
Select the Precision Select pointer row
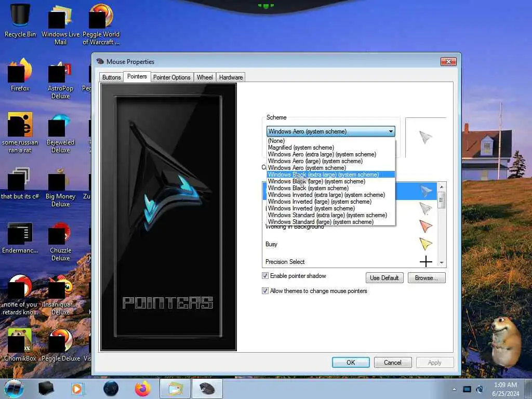[x=350, y=262]
